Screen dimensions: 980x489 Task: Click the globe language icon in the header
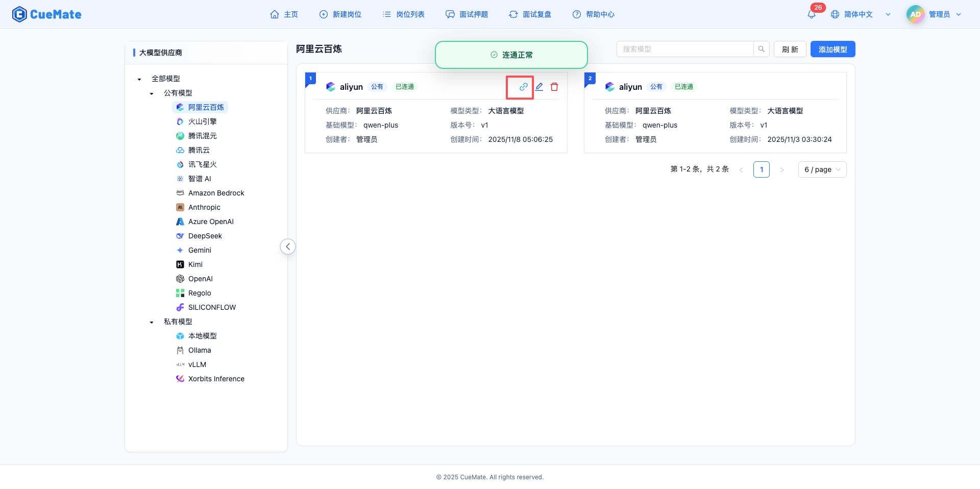tap(836, 14)
